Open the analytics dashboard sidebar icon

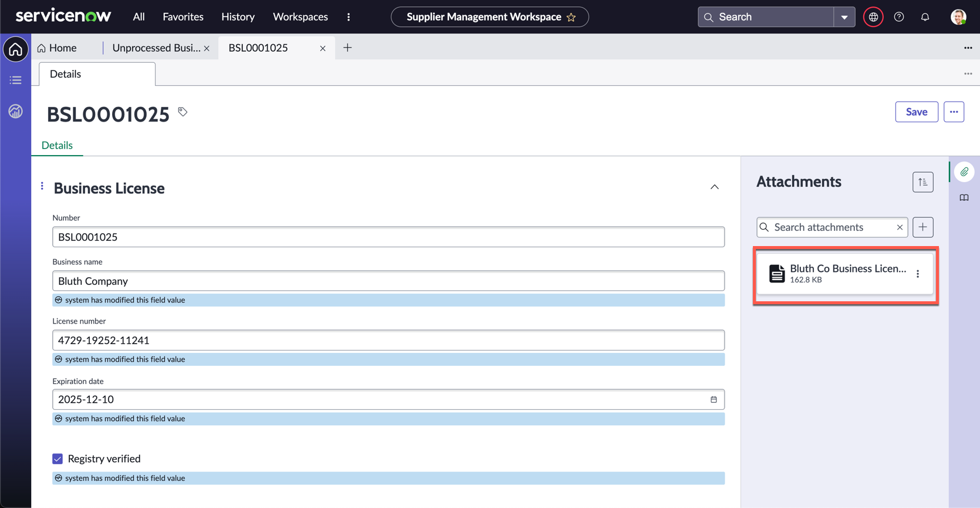(x=16, y=111)
